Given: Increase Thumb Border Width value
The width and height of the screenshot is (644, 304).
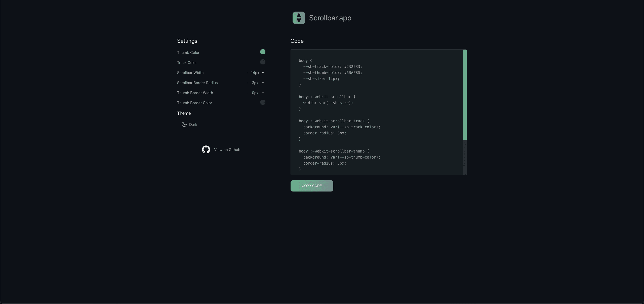Looking at the screenshot, I should [263, 93].
